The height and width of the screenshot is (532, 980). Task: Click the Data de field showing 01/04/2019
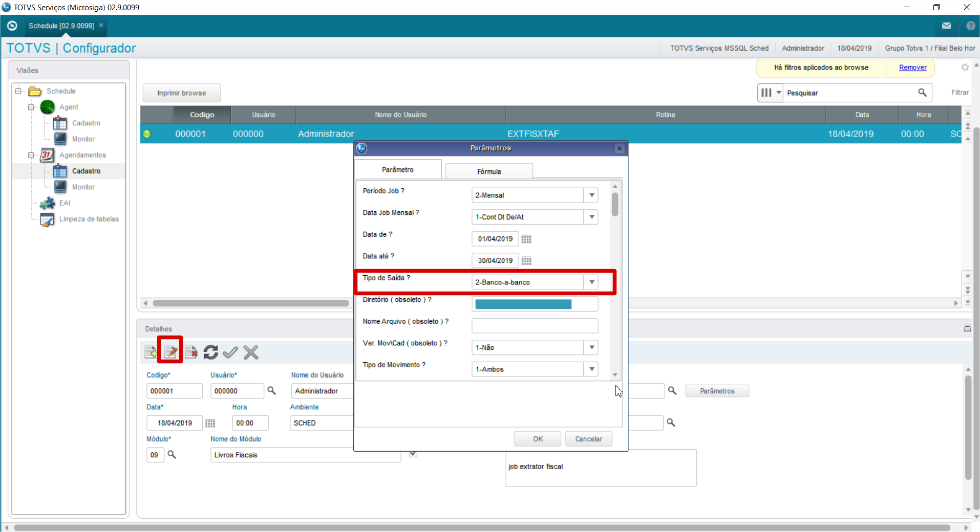495,239
